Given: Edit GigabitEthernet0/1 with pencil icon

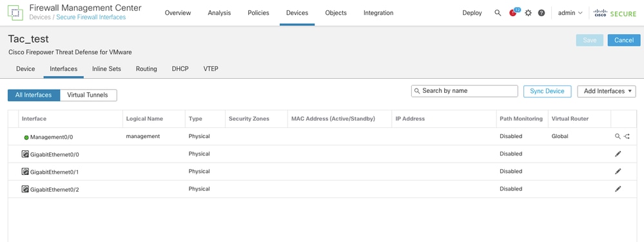Looking at the screenshot, I should 618,171.
